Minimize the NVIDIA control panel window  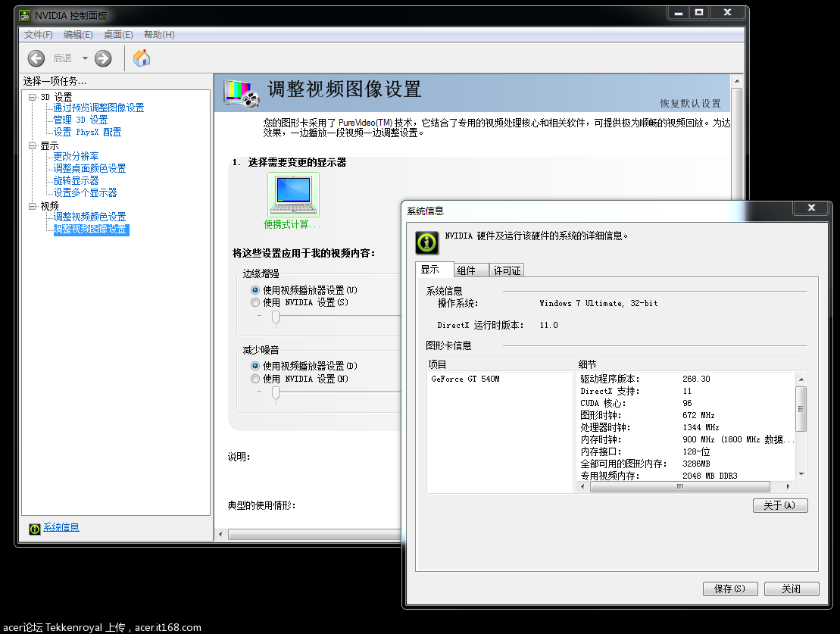679,12
